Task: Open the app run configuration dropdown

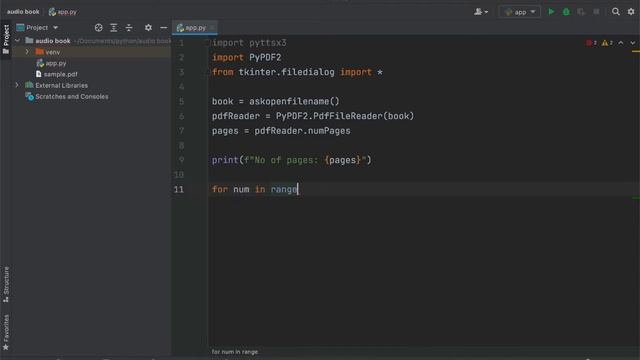Action: [520, 12]
